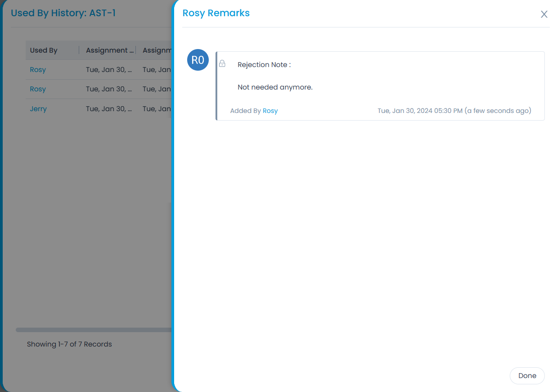Click the first assignment date in Jerry's row
Screen dimensions: 557x392
click(x=108, y=109)
